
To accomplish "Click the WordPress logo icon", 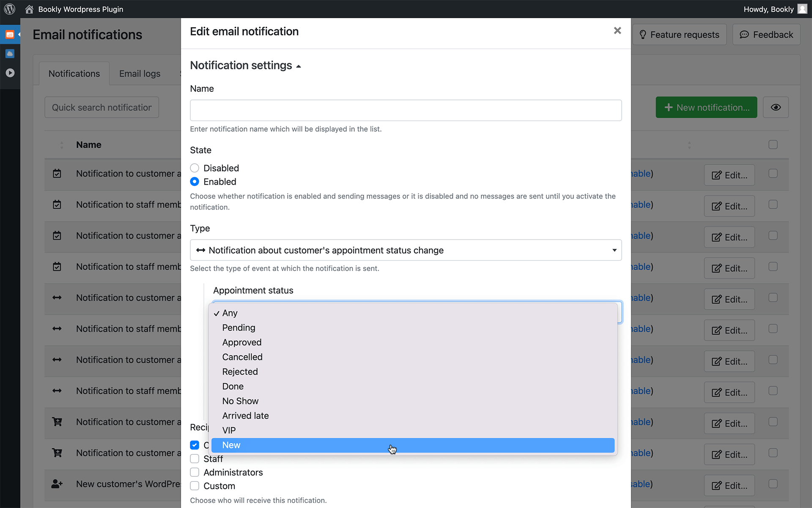I will click(x=9, y=9).
